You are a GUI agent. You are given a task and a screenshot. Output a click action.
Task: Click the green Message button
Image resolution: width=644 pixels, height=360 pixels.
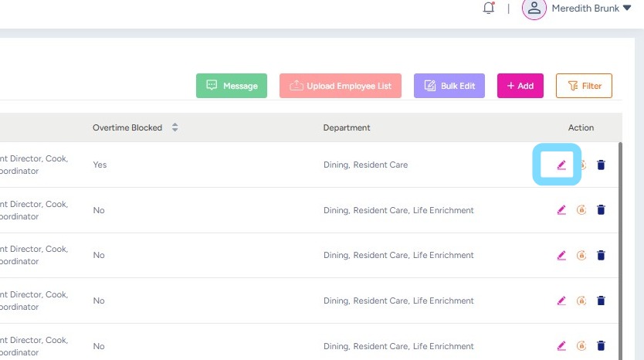coord(232,86)
